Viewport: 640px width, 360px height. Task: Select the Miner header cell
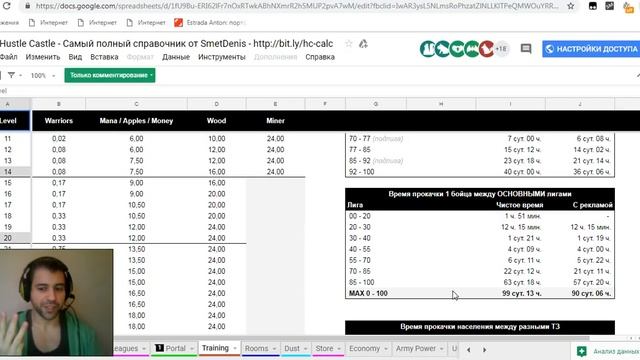click(x=276, y=121)
